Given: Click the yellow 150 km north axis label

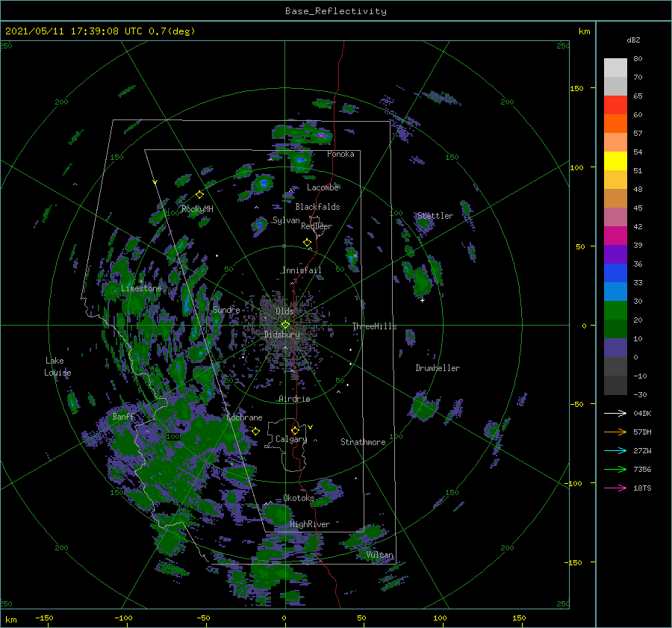Looking at the screenshot, I should coord(577,88).
